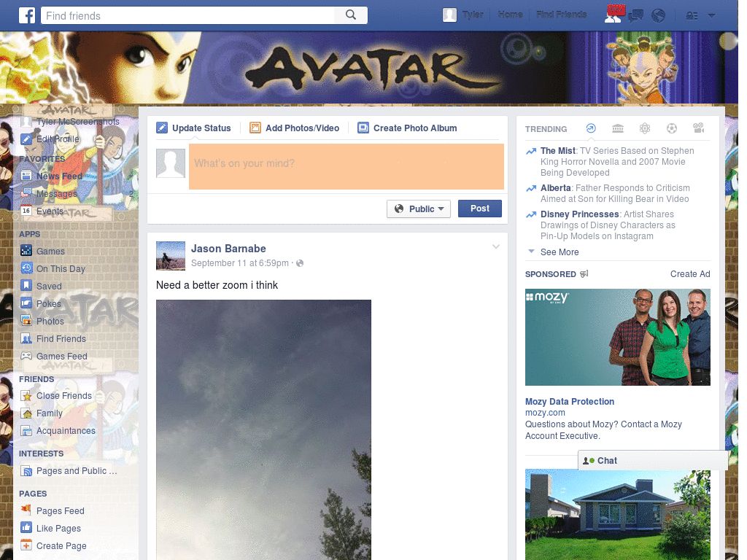Show Science trending topics via atom icon
This screenshot has width=747, height=560.
[645, 128]
